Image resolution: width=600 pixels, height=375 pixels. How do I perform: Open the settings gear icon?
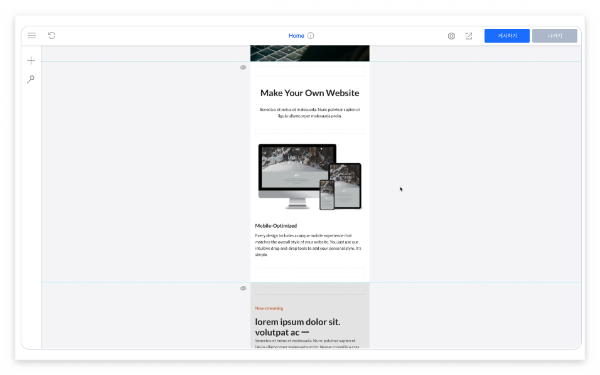(x=451, y=36)
